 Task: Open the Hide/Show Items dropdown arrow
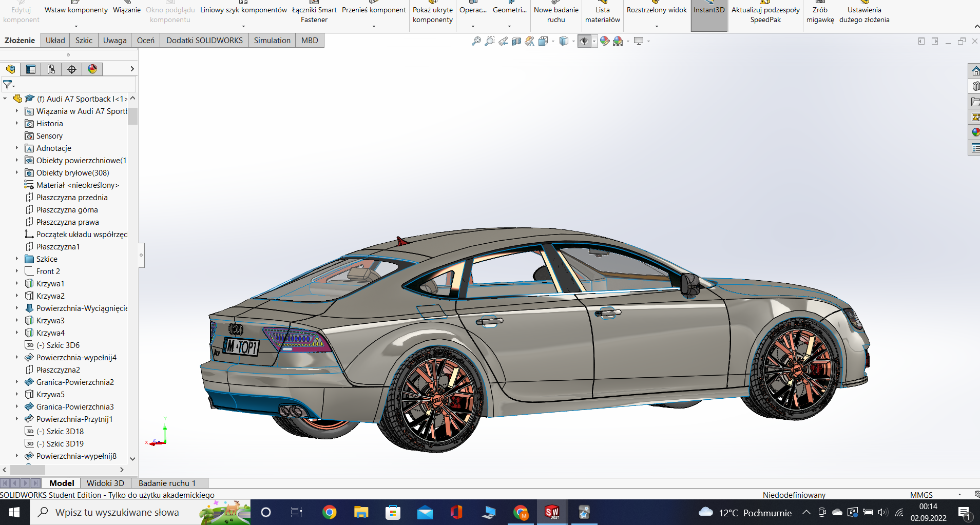pyautogui.click(x=594, y=41)
